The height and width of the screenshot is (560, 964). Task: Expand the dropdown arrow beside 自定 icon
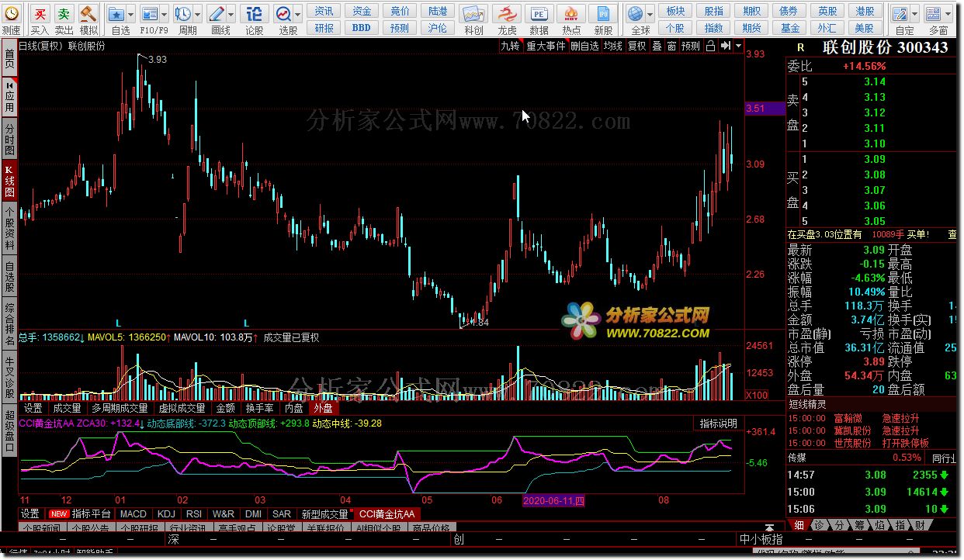pyautogui.click(x=914, y=14)
